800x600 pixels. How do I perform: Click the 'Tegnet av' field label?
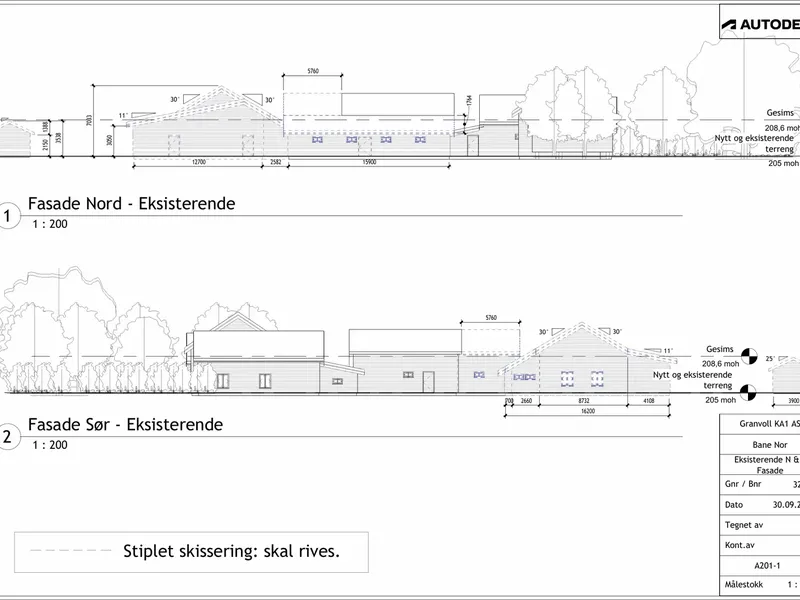744,525
